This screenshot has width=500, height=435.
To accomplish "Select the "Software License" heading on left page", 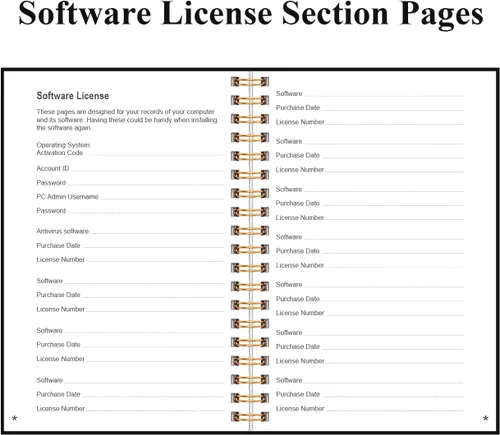I will (73, 96).
